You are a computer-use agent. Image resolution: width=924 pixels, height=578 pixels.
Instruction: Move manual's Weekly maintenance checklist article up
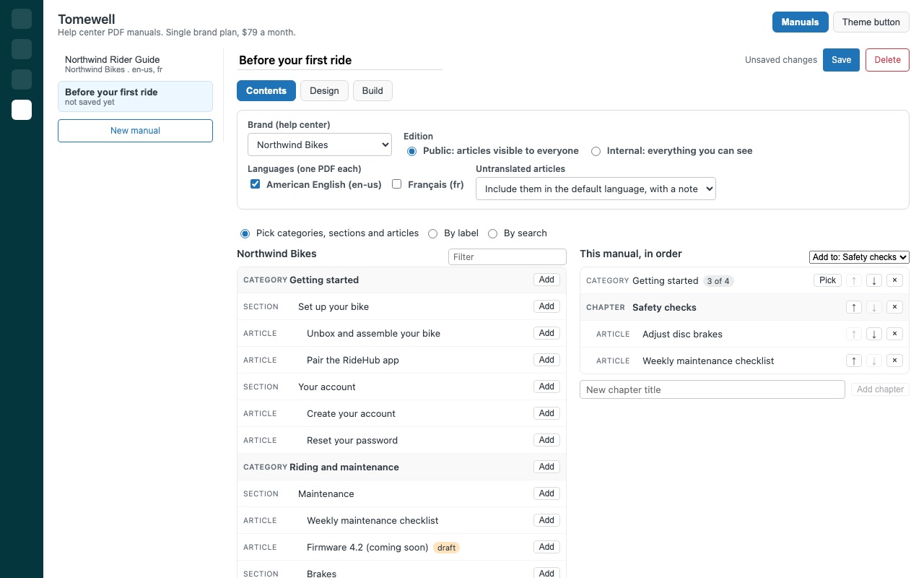tap(853, 361)
